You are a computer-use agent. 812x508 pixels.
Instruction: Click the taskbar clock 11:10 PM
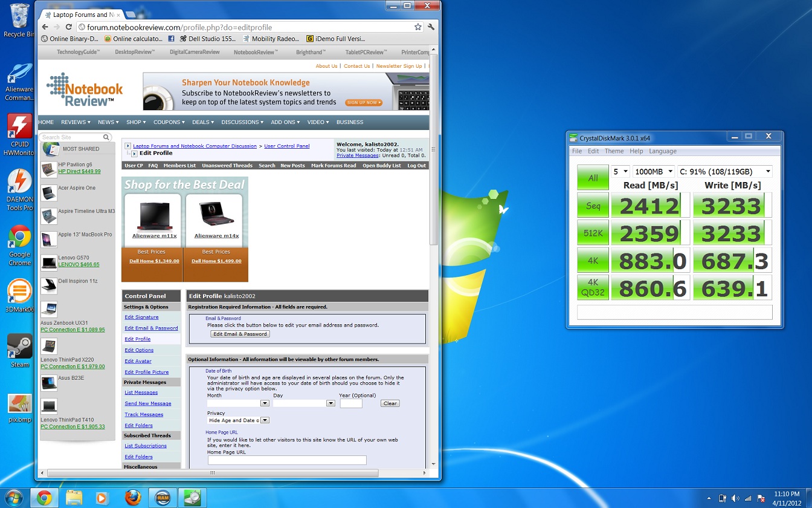point(786,494)
